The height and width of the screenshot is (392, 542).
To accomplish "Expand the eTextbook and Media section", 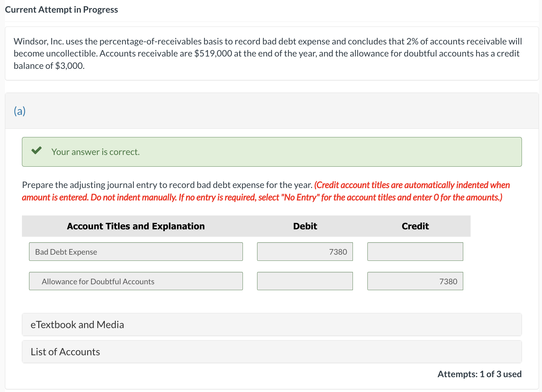I will pyautogui.click(x=77, y=324).
